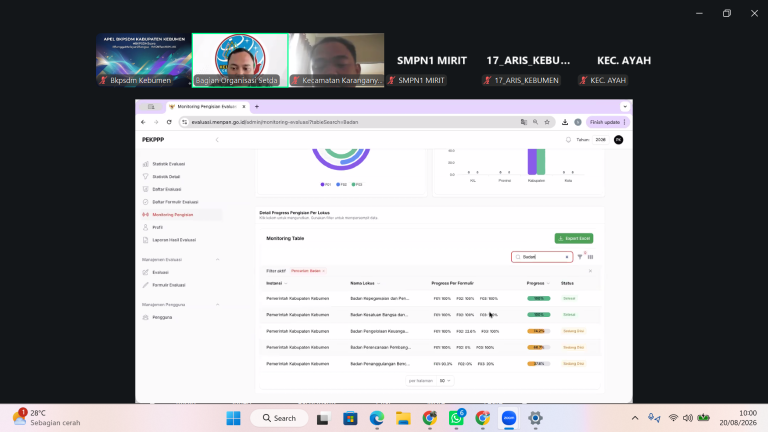The width and height of the screenshot is (768, 432).
Task: Collapse the Manajemen Pengguna section
Action: [217, 305]
